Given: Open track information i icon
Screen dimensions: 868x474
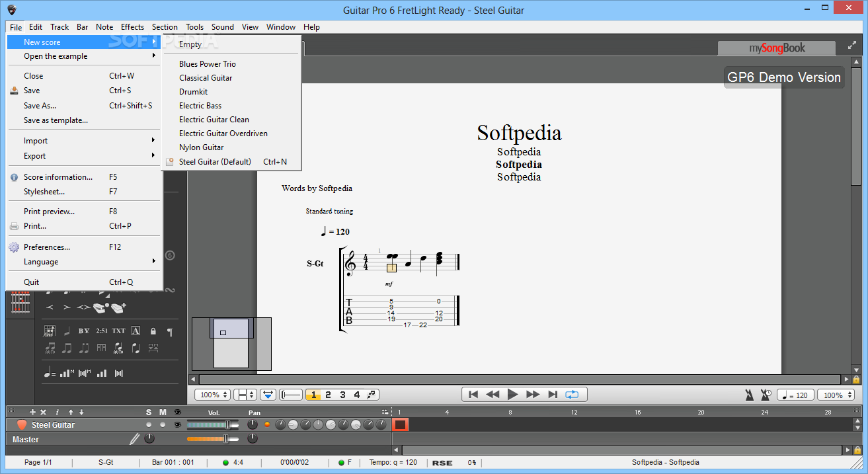Looking at the screenshot, I should coord(57,413).
